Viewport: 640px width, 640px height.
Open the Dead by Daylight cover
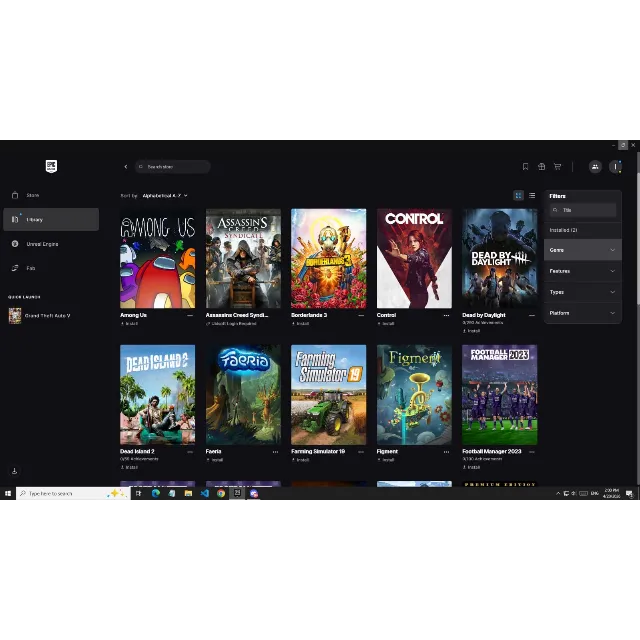[x=500, y=258]
